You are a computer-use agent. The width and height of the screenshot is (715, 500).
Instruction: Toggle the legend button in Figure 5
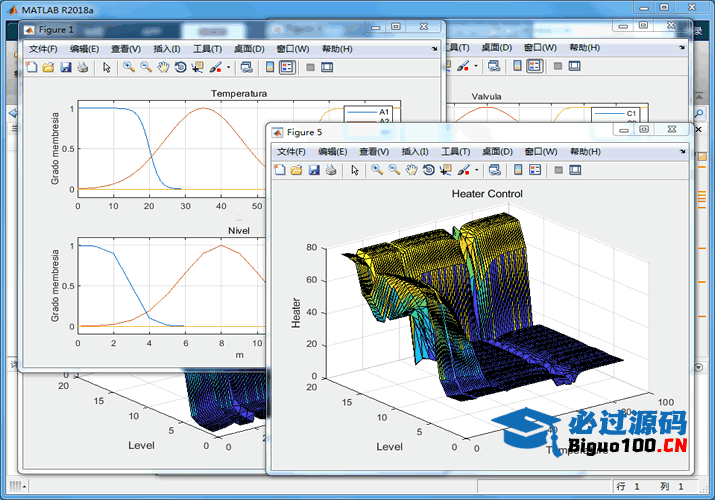[x=535, y=170]
